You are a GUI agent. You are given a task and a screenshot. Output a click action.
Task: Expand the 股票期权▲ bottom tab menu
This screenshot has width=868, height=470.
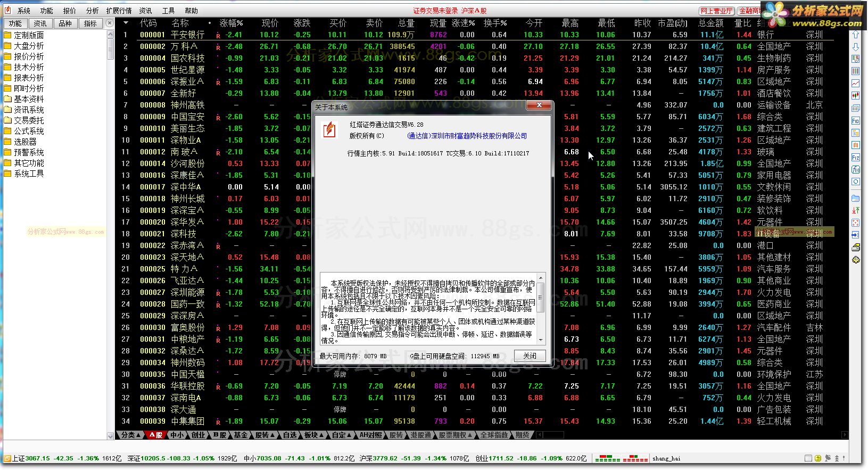coord(455,435)
